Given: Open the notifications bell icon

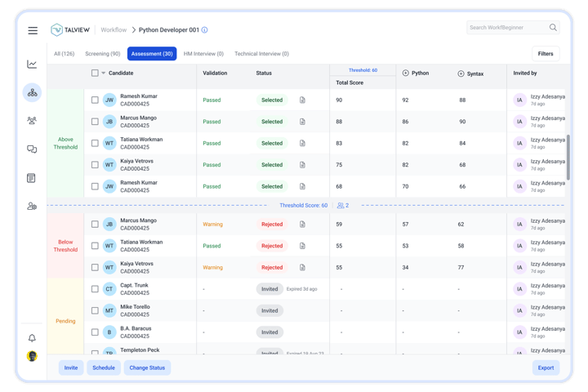Looking at the screenshot, I should (32, 337).
